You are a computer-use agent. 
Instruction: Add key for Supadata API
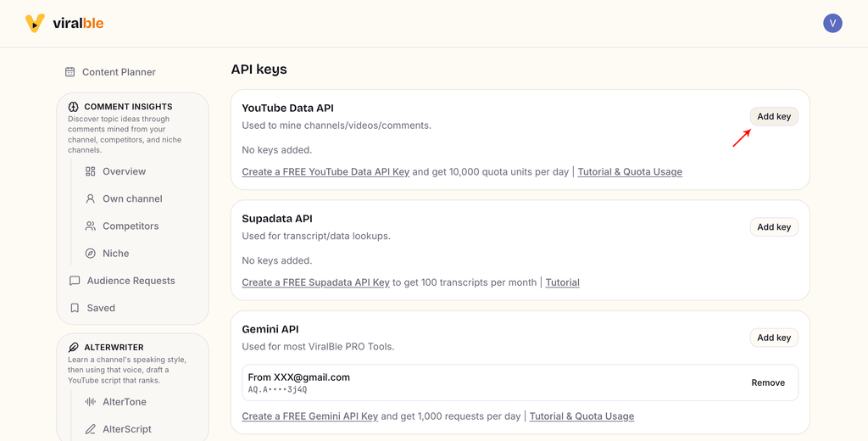(774, 226)
